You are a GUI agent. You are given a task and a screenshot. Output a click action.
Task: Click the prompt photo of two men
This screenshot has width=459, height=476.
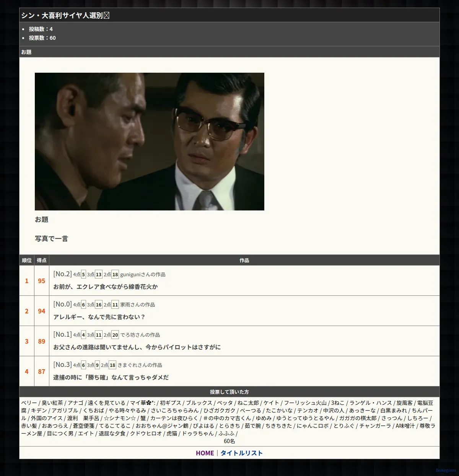click(150, 142)
